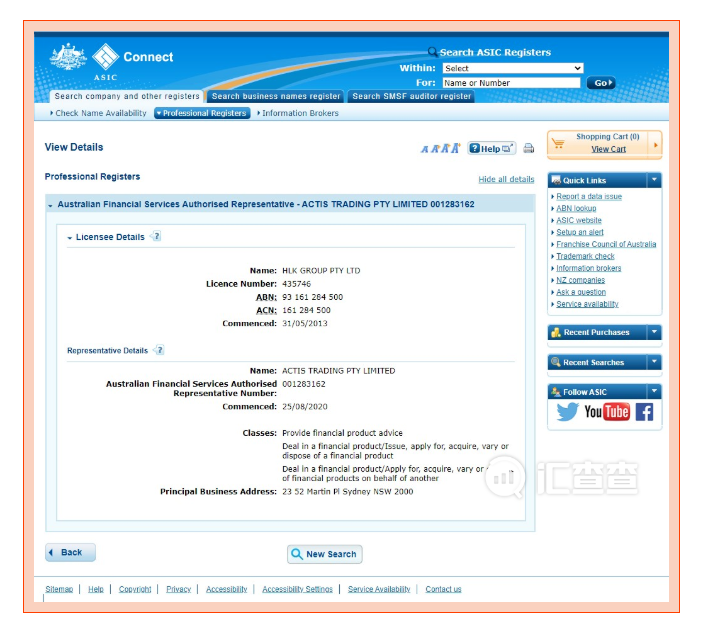Expand the Recent Searches panel arrow
The width and height of the screenshot is (703, 627).
point(654,361)
